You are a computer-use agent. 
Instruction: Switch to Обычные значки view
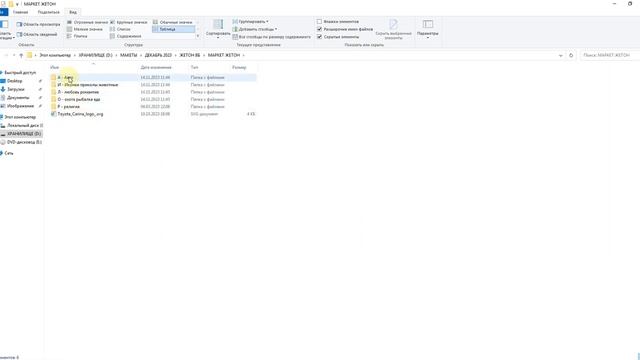pyautogui.click(x=173, y=22)
